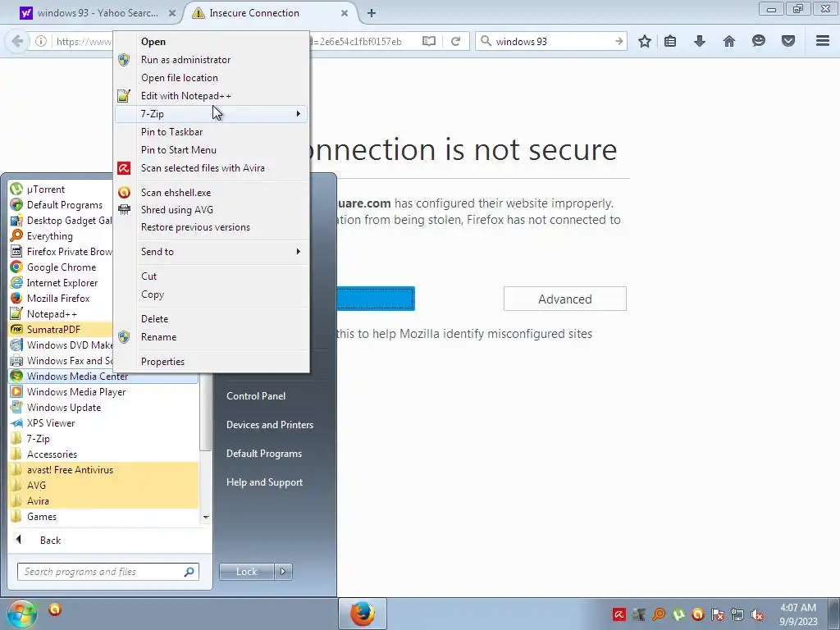Click the Avira tray icon
Screen dimensions: 840x630
[x=619, y=614]
